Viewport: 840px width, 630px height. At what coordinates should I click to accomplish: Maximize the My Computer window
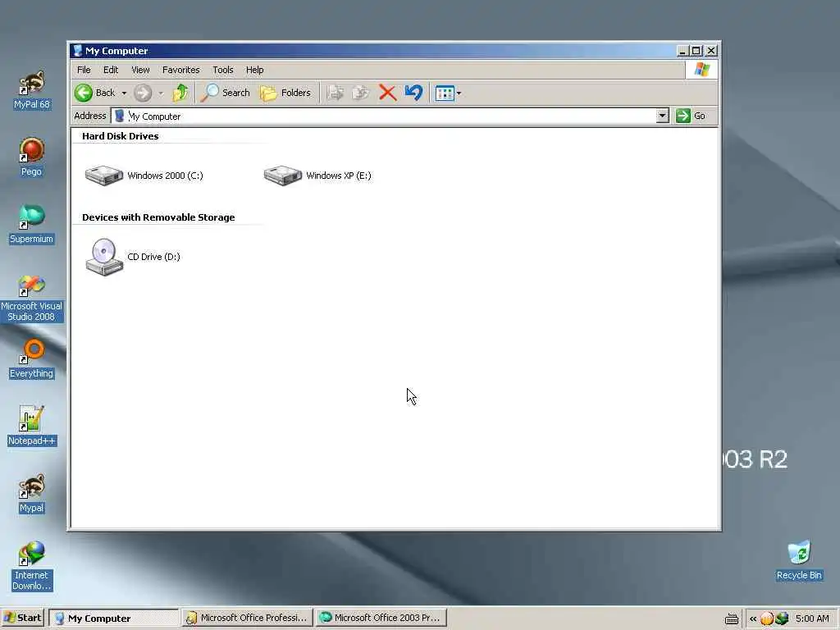pyautogui.click(x=696, y=51)
